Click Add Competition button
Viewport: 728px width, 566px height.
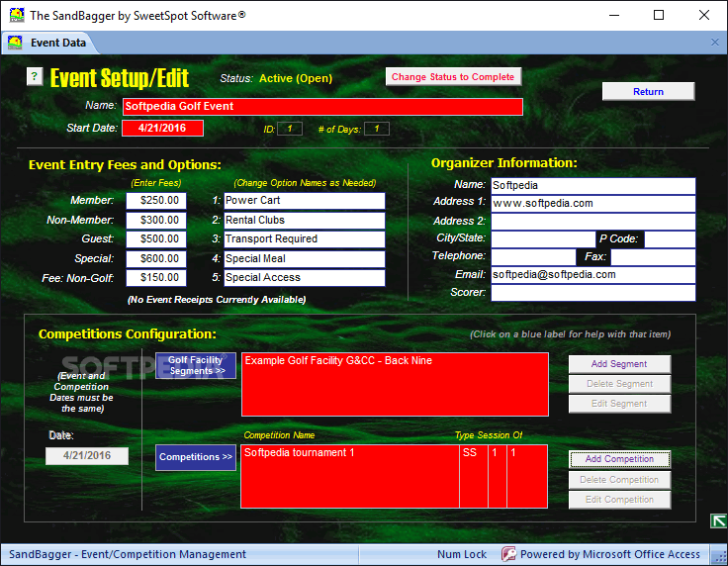tap(619, 459)
